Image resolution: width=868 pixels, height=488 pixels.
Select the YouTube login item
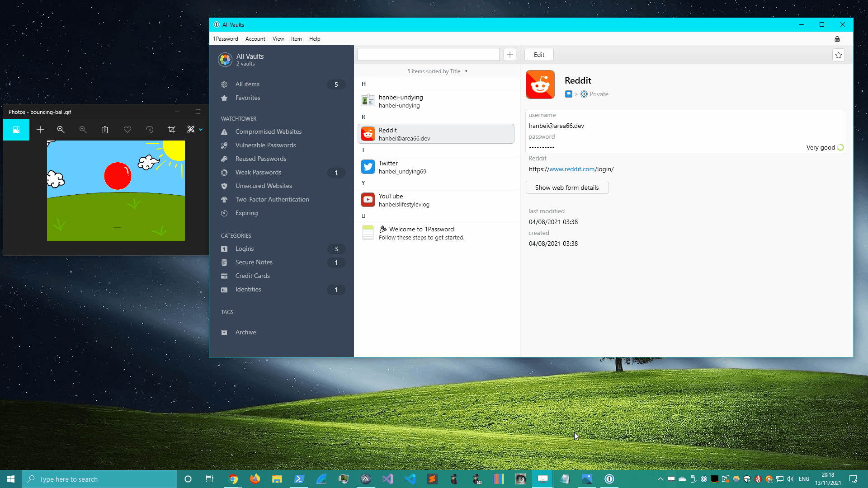click(437, 200)
